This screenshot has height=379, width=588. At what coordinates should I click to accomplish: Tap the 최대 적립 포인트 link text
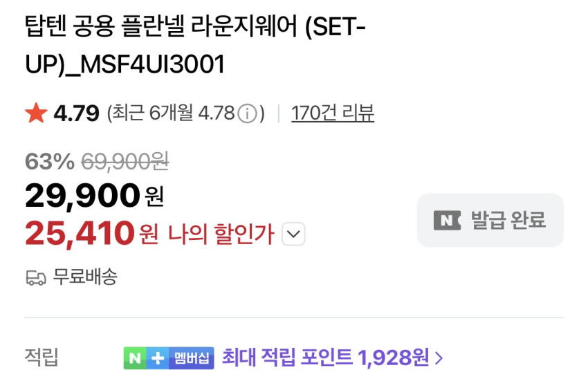pyautogui.click(x=287, y=358)
